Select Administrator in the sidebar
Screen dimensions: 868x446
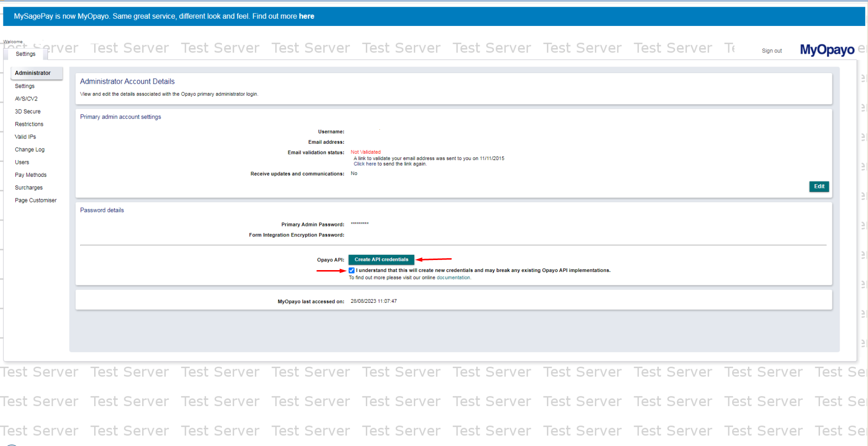(37, 73)
